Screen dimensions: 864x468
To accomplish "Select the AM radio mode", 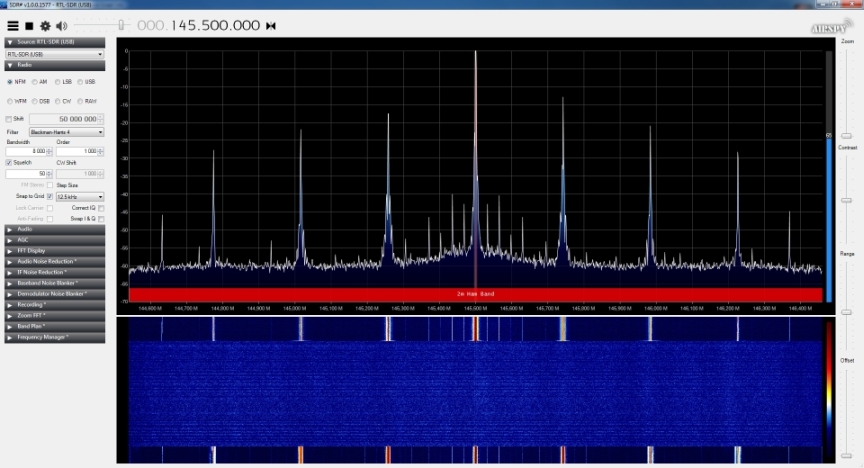I will (34, 82).
